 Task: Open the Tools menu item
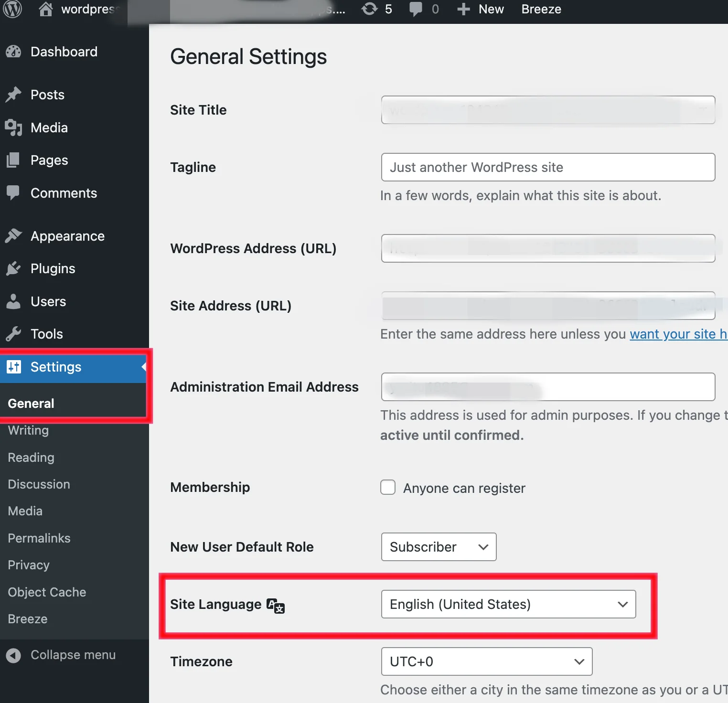47,334
